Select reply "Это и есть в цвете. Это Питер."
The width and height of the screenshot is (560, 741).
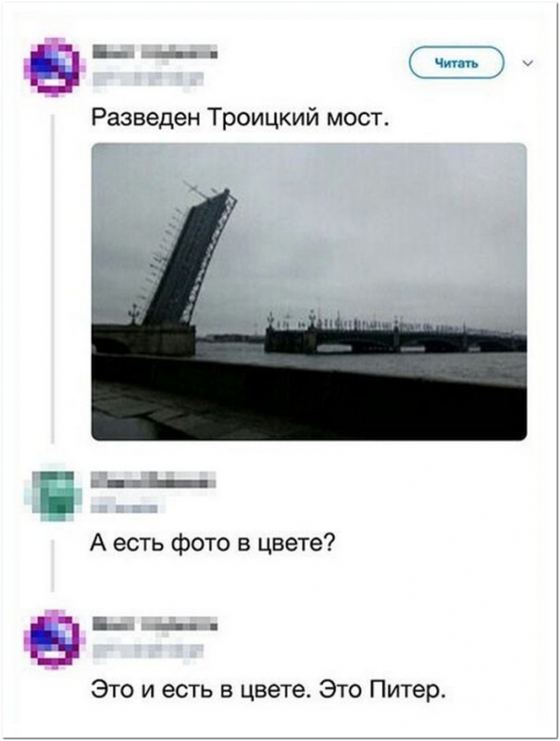coord(268,690)
